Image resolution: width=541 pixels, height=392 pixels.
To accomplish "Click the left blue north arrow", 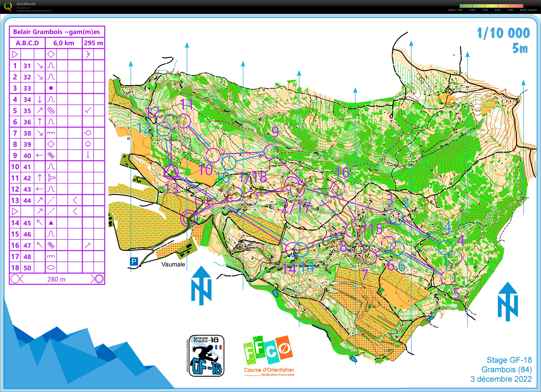I will 201,286.
